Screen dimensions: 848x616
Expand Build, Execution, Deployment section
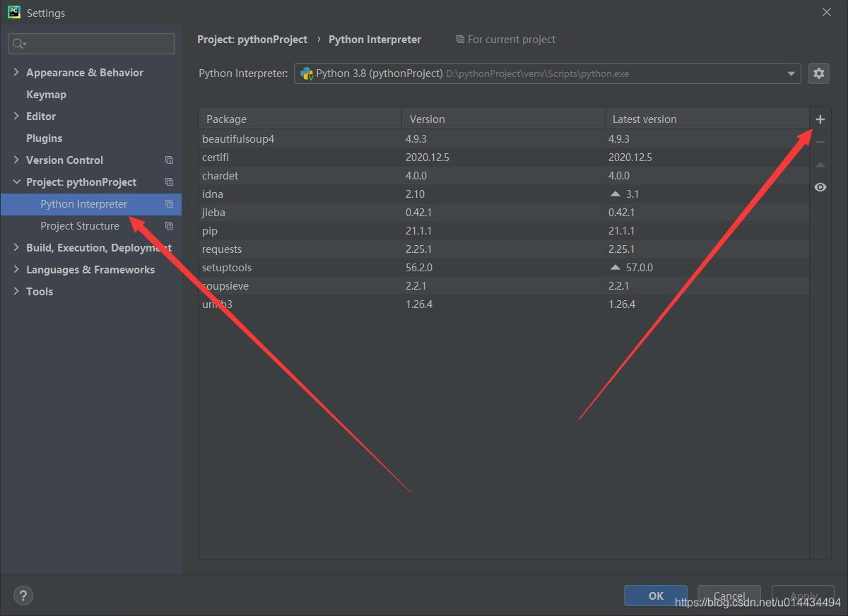tap(16, 247)
